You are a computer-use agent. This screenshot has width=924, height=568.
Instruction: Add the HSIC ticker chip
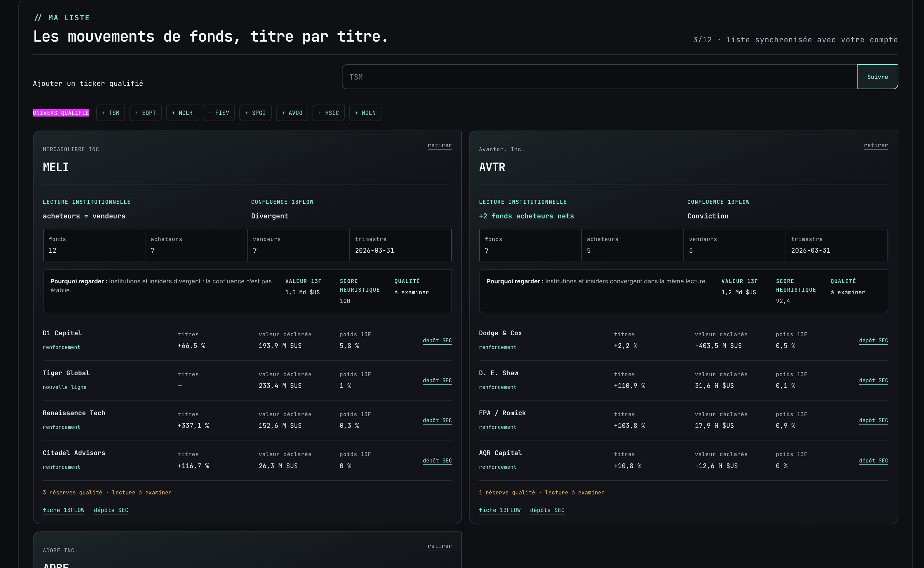329,113
